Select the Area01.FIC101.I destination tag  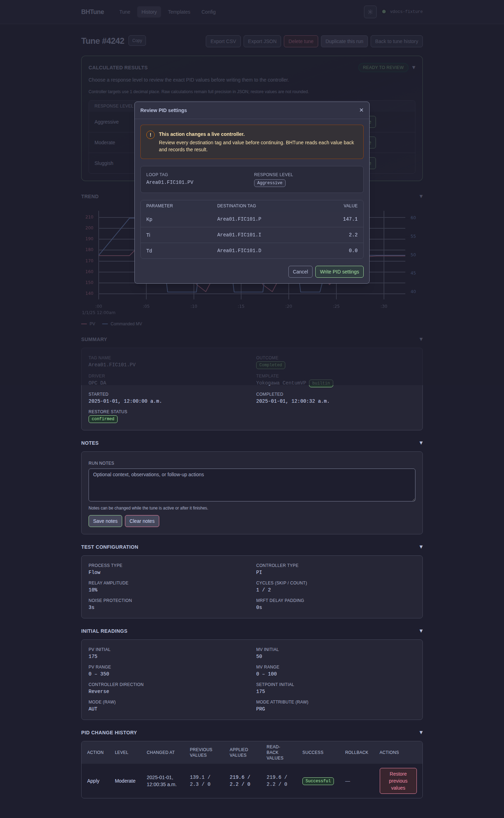(x=239, y=235)
